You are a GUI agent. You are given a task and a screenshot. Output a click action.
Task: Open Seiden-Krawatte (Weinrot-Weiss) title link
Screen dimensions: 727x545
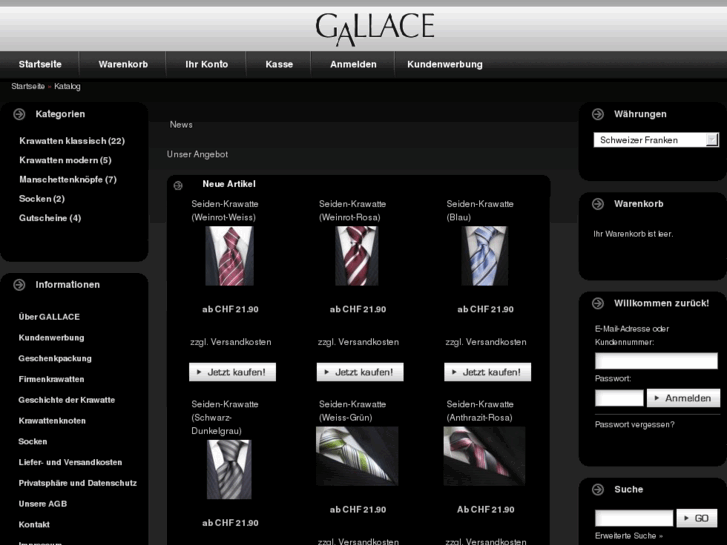click(x=225, y=211)
